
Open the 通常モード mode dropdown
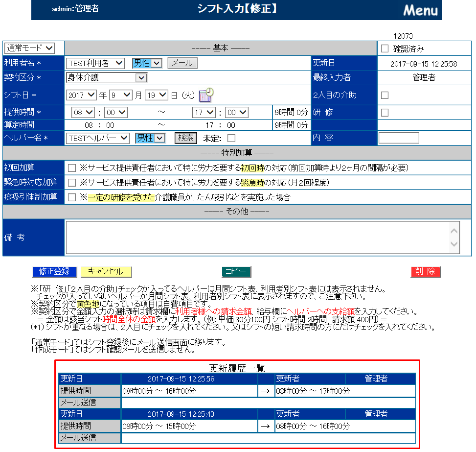click(29, 48)
